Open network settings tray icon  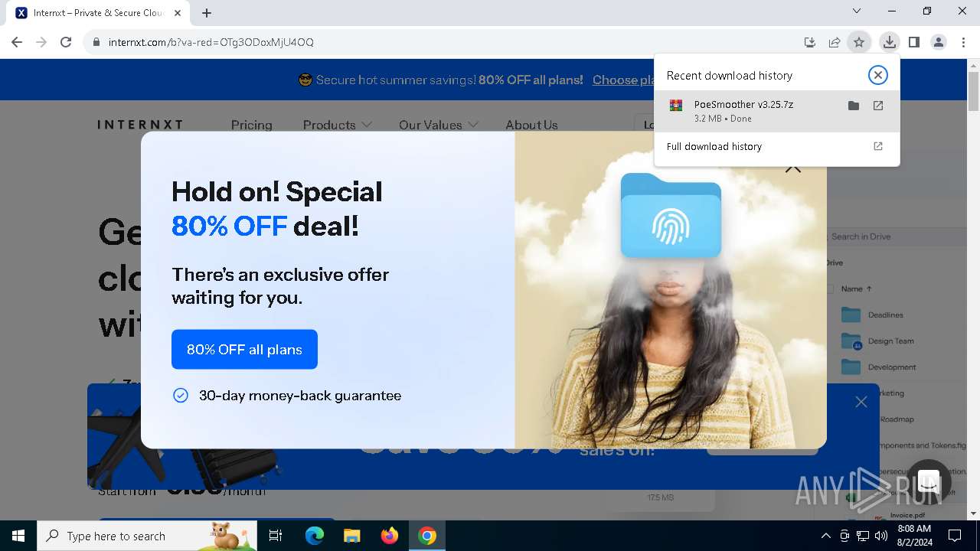click(863, 536)
